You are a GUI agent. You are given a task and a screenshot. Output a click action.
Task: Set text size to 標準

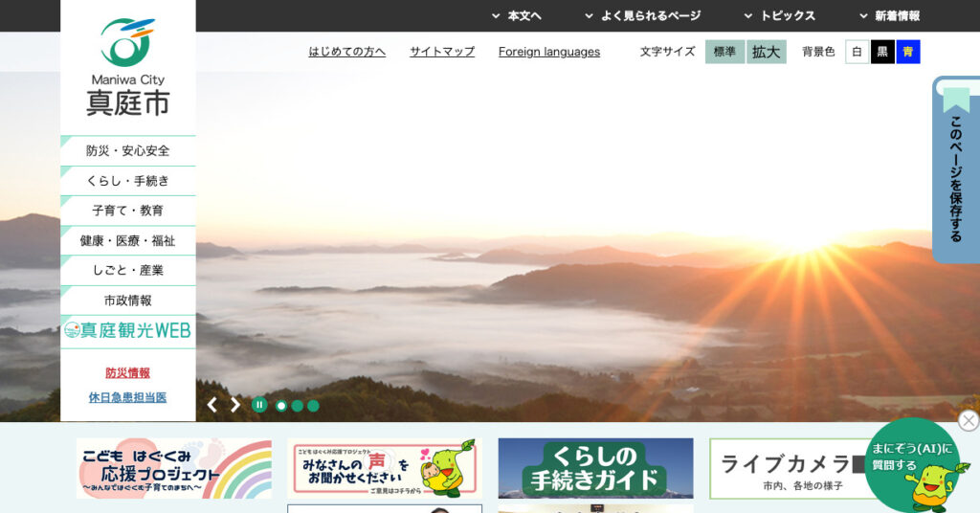[725, 52]
